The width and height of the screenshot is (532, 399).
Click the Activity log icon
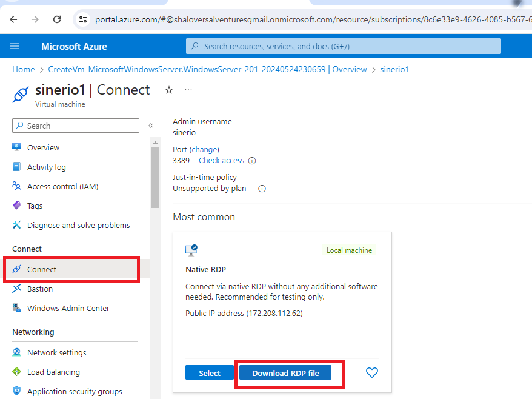[16, 167]
